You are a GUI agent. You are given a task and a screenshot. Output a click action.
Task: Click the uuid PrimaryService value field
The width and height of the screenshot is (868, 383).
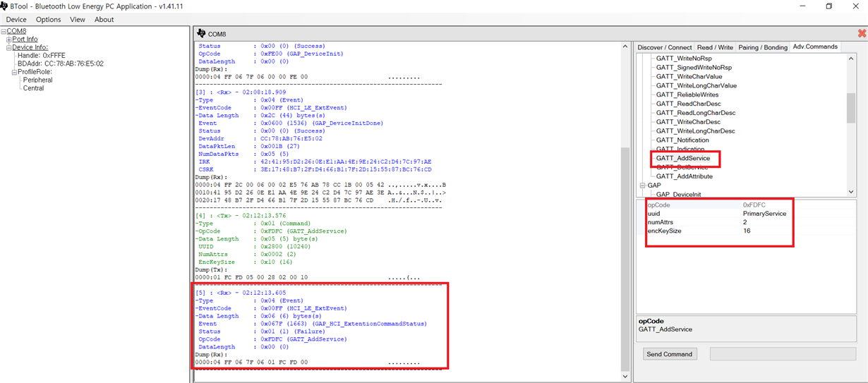coord(798,214)
